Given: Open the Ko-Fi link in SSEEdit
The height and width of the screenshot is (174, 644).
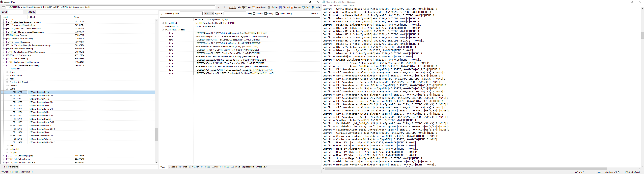Looking at the screenshot, I should [x=306, y=8].
